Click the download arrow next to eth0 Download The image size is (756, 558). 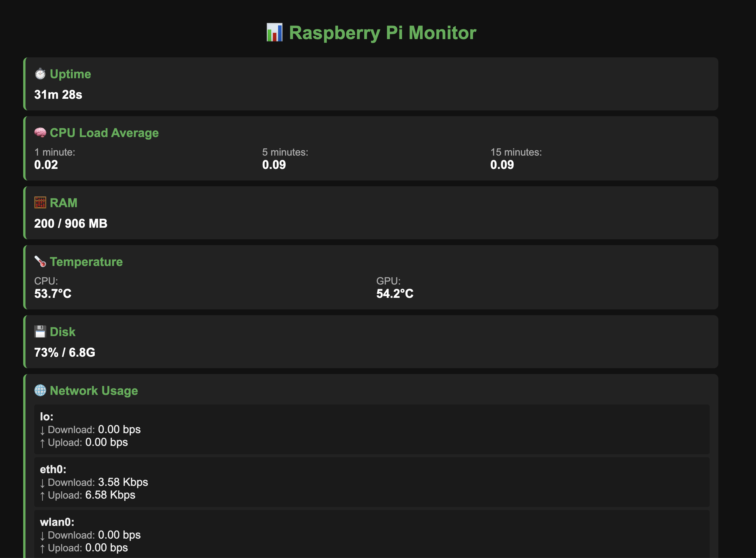click(43, 483)
